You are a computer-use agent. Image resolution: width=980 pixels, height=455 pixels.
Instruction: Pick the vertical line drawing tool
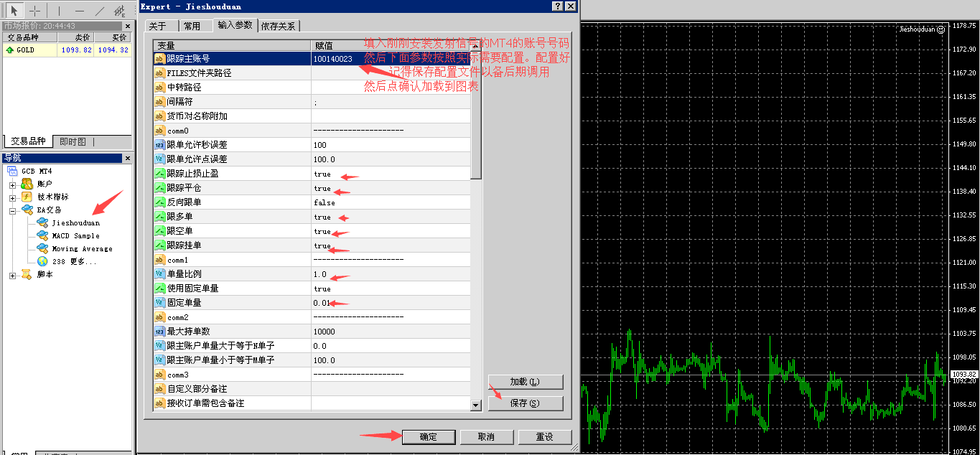59,10
